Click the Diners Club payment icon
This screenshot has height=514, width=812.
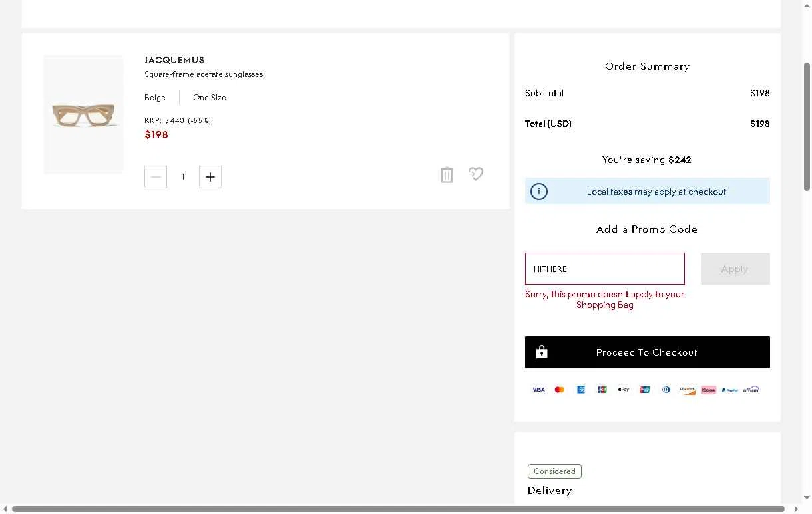tap(666, 390)
